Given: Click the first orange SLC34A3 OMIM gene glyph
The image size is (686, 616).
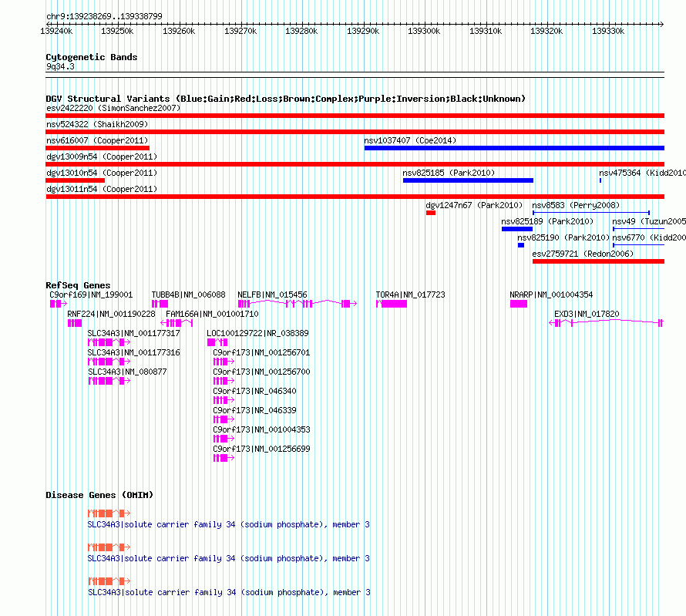Looking at the screenshot, I should tap(109, 513).
